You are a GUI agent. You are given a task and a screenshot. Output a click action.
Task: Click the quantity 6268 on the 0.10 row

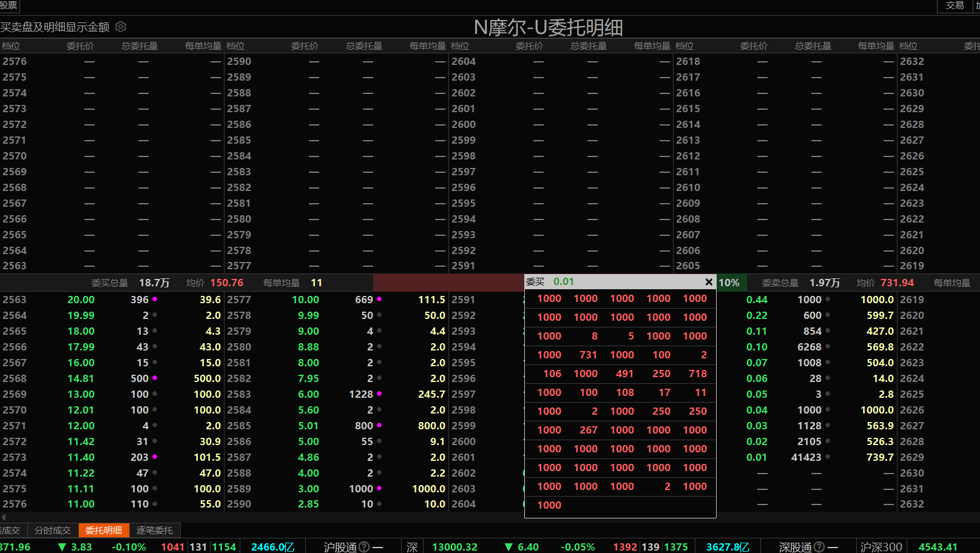(x=809, y=347)
